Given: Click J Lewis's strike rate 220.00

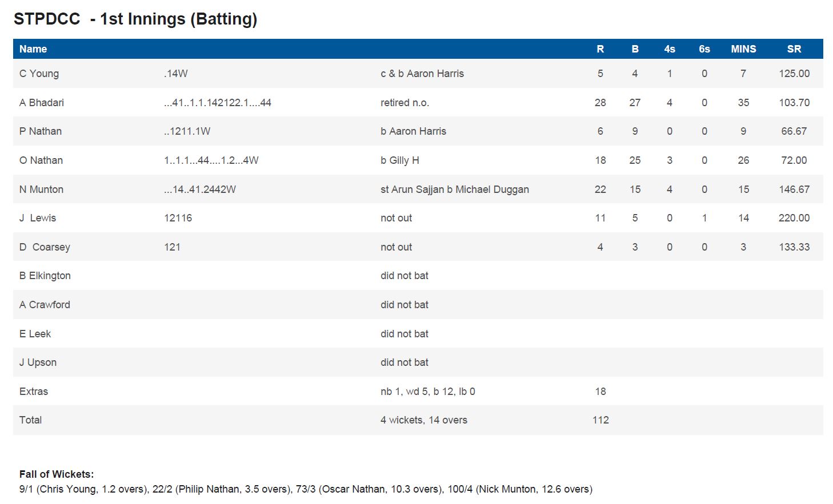Looking at the screenshot, I should pyautogui.click(x=794, y=218).
